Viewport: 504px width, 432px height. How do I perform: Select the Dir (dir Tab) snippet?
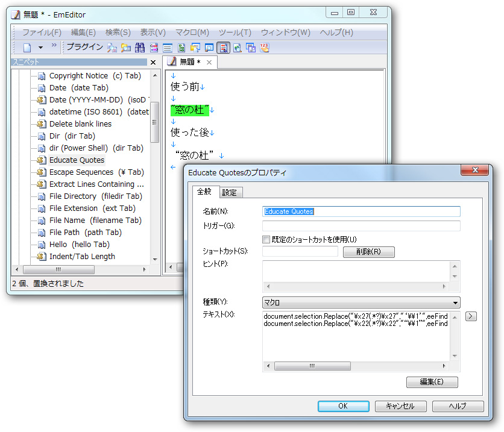(x=72, y=136)
